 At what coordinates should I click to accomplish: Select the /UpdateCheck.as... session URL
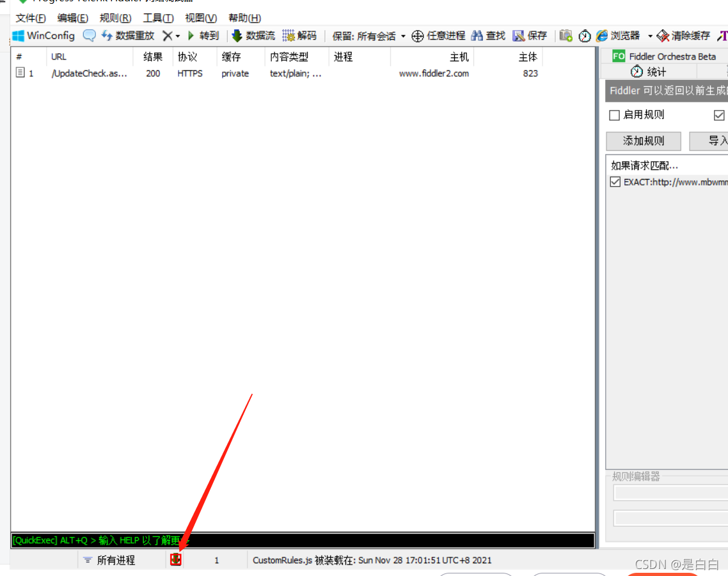(89, 74)
